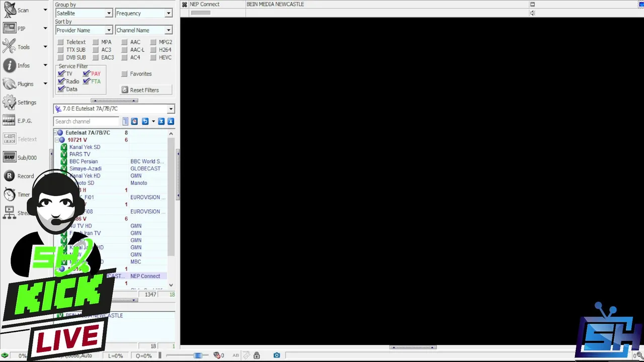Click the Record icon in sidebar
The width and height of the screenshot is (644, 362).
point(9,176)
